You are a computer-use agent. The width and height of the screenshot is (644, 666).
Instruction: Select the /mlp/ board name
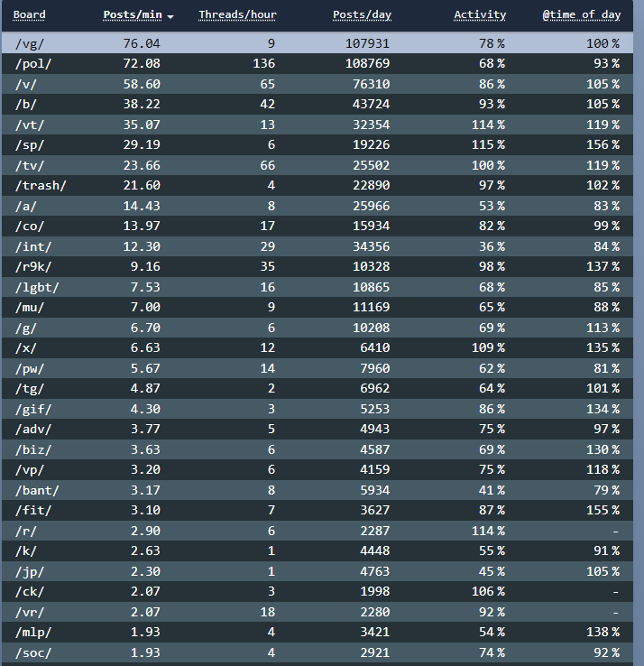(33, 632)
